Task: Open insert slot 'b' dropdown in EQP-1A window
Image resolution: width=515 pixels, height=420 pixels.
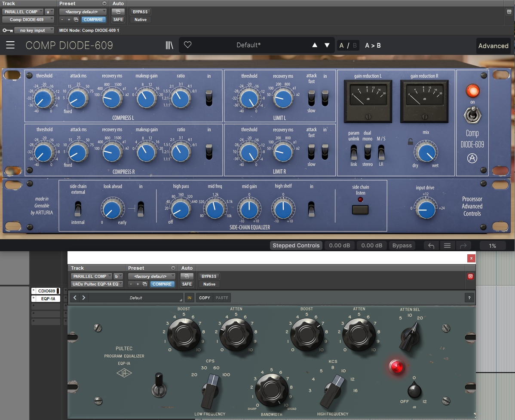Action: 118,276
